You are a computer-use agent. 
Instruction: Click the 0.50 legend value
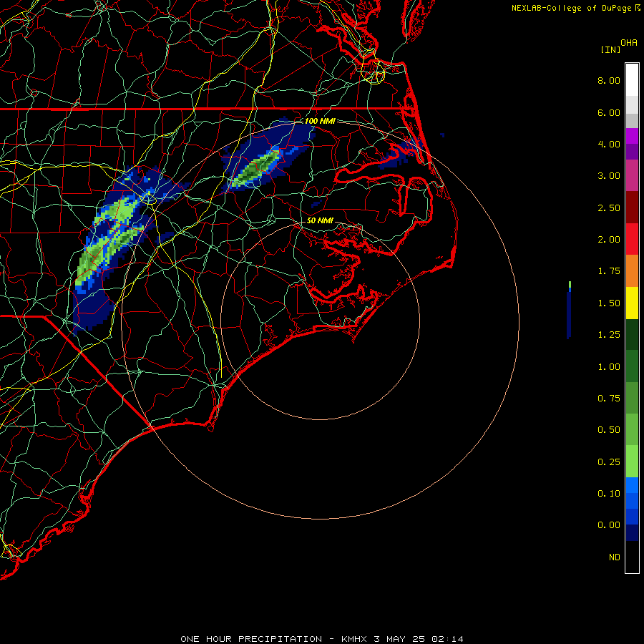609,430
